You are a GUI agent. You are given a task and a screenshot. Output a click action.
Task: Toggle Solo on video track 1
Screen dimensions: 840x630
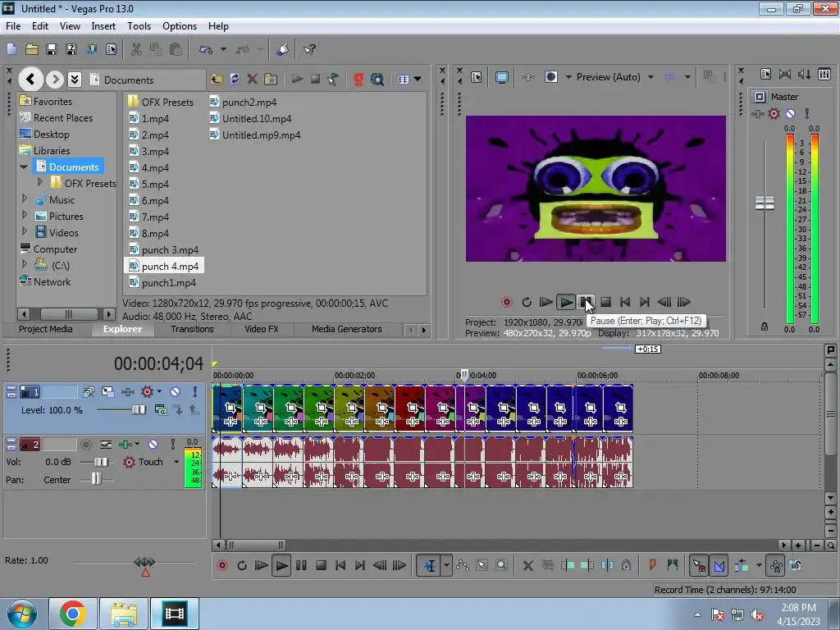[x=195, y=391]
